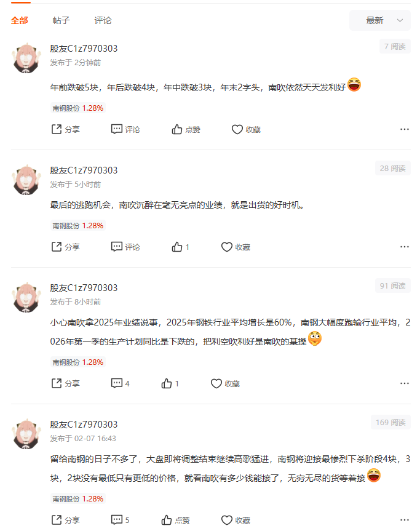This screenshot has height=531, width=420.
Task: Share the post published 5 hours ago
Action: click(x=65, y=247)
